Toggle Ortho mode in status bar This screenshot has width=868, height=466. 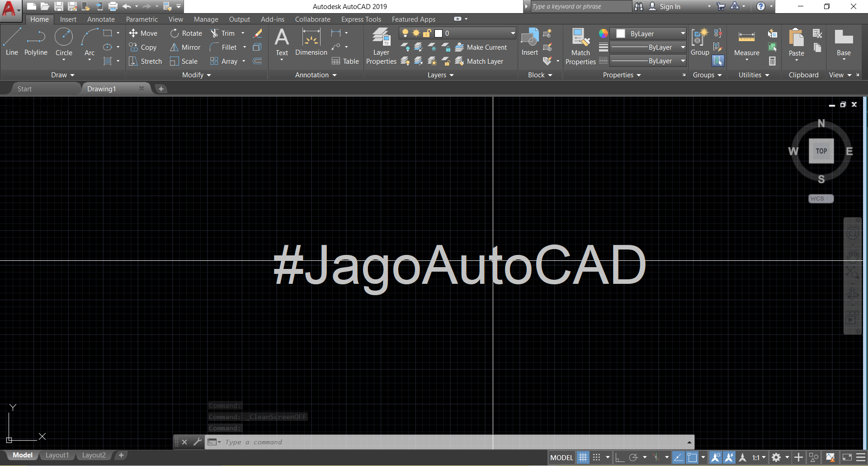coord(620,457)
